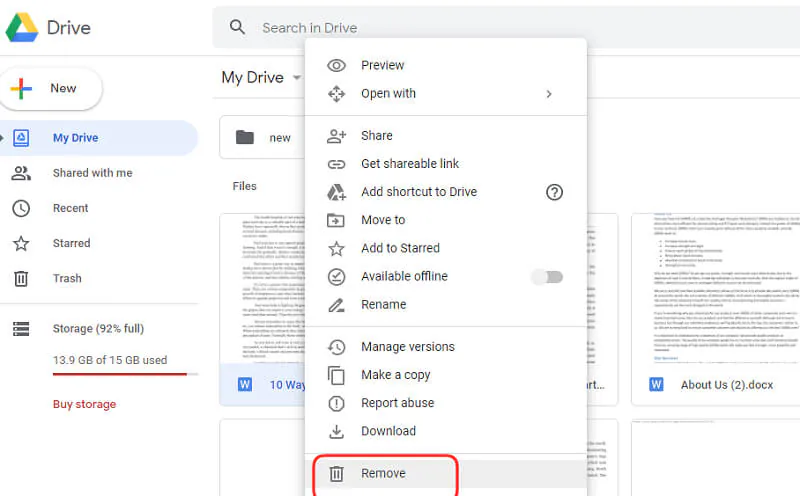This screenshot has height=496, width=800.
Task: Click the Word icon of 10 Way file
Action: [x=244, y=384]
